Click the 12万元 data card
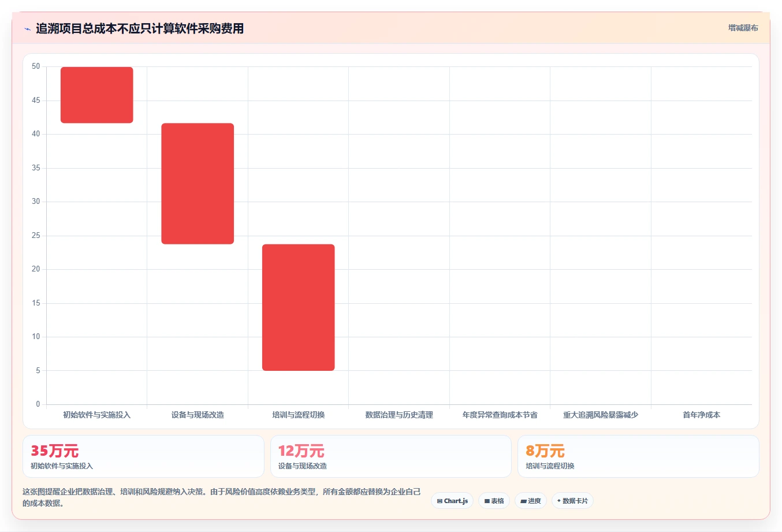This screenshot has width=782, height=532. tap(391, 456)
